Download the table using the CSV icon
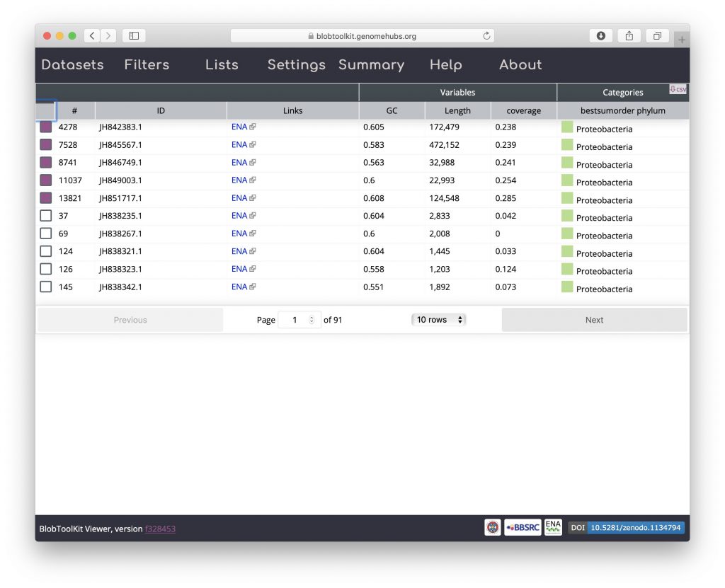This screenshot has width=725, height=588. tap(678, 89)
